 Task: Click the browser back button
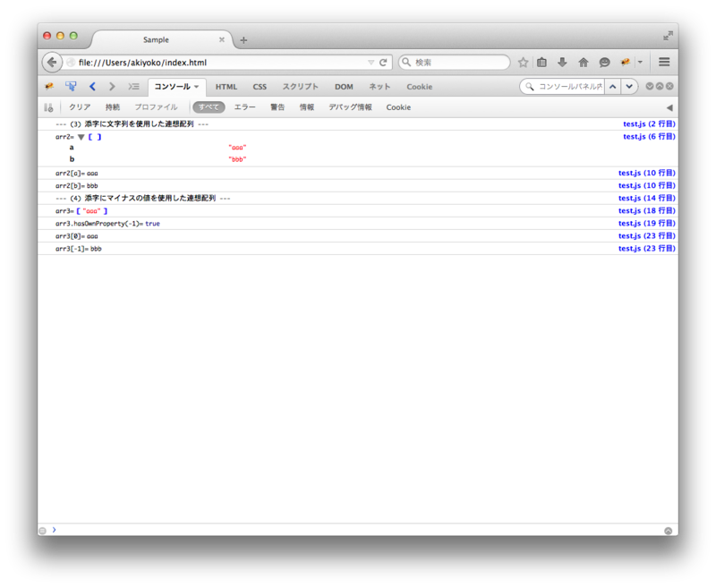click(x=52, y=62)
